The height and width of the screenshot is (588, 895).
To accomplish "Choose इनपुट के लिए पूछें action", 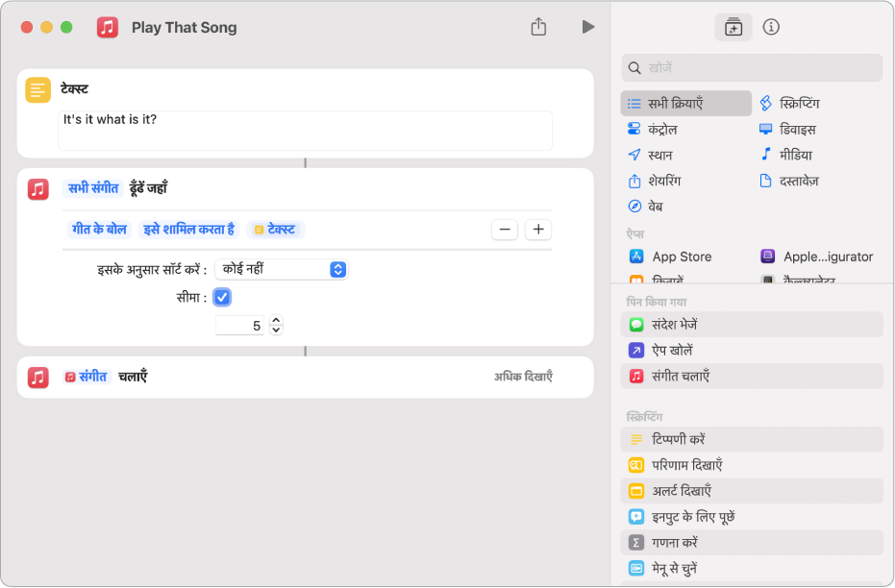I will pyautogui.click(x=752, y=517).
